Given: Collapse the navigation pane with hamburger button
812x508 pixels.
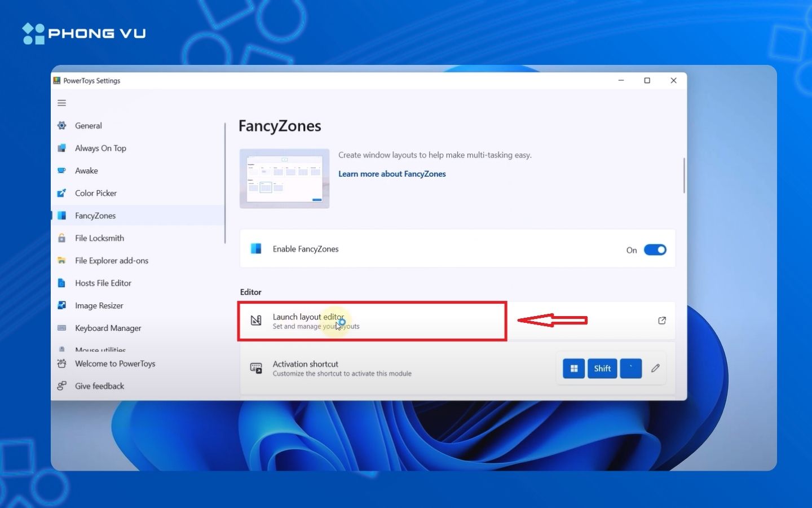Looking at the screenshot, I should (x=61, y=103).
